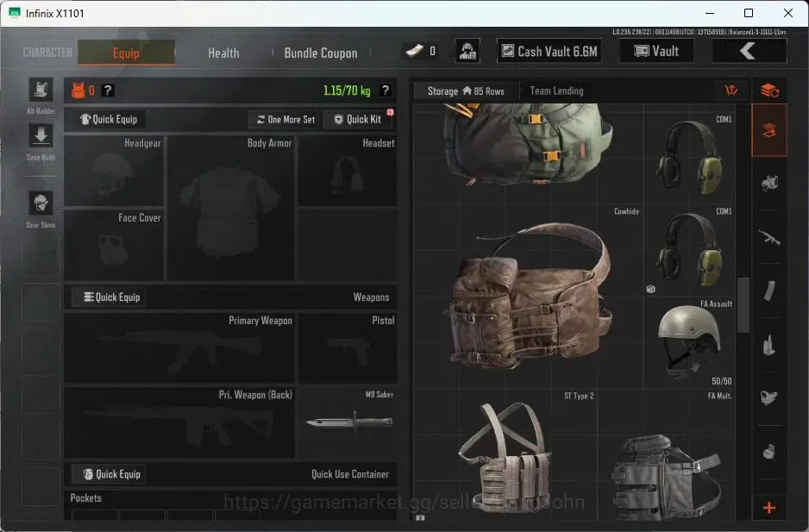
Task: Click the Quick Equip button under armor header
Action: point(109,119)
